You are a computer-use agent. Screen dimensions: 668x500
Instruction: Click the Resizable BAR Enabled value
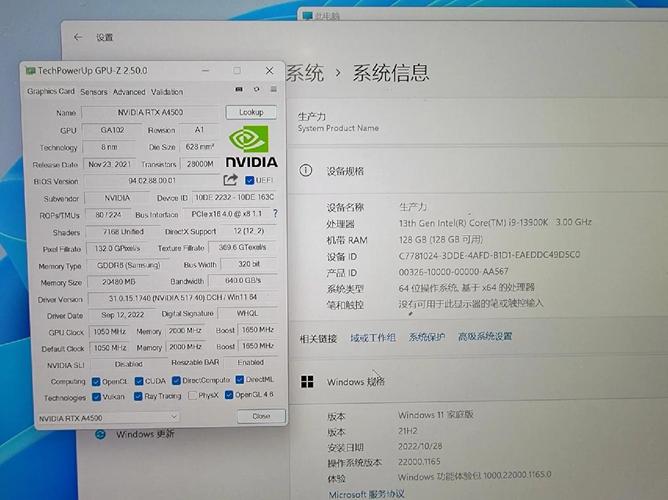(x=250, y=362)
